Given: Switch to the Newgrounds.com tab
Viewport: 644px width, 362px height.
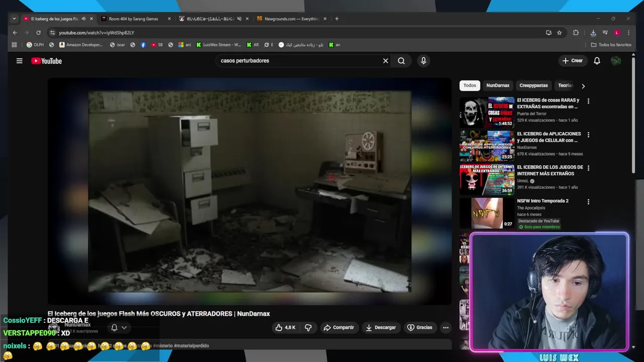Looking at the screenshot, I should [x=291, y=19].
